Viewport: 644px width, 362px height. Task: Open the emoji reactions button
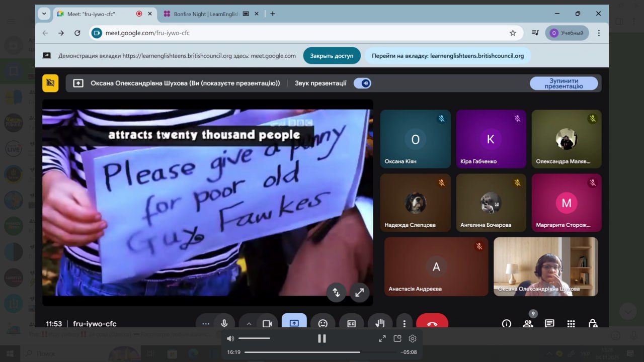point(323,323)
